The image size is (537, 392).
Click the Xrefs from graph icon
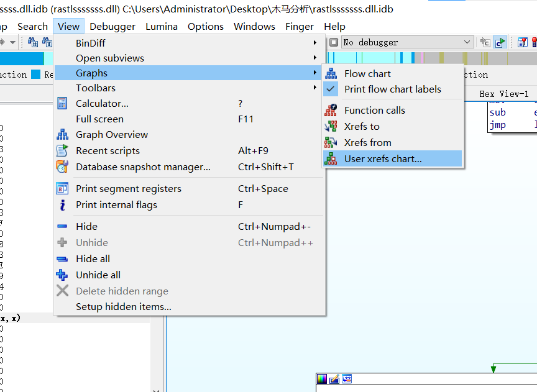[x=331, y=142]
